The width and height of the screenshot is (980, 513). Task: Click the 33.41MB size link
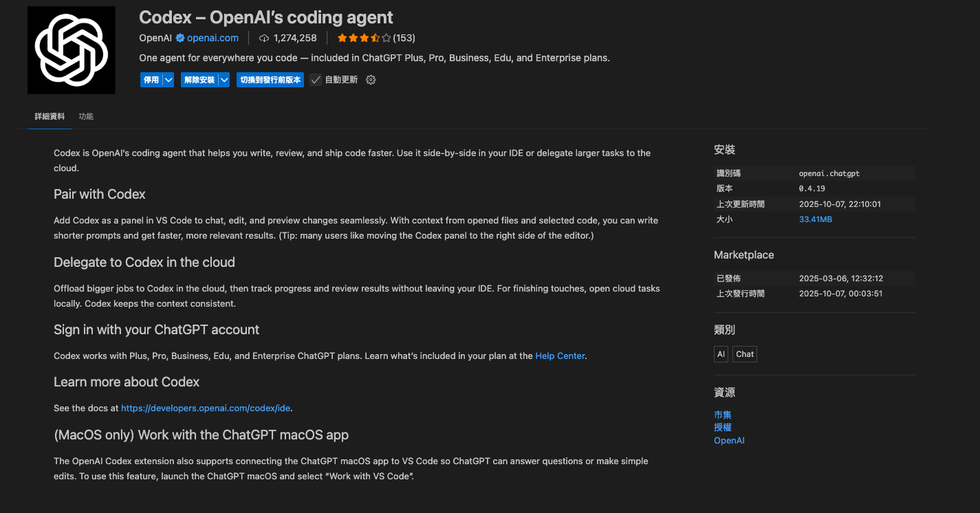816,219
